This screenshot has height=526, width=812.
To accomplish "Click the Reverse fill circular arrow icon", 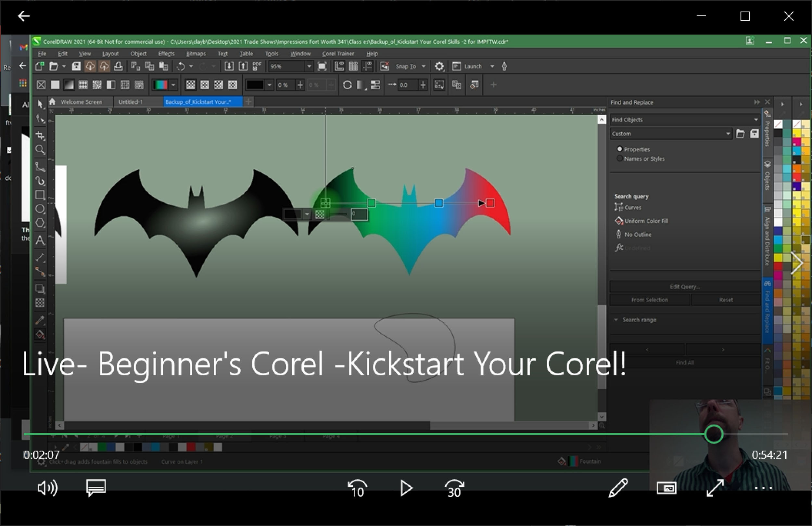I will 347,85.
